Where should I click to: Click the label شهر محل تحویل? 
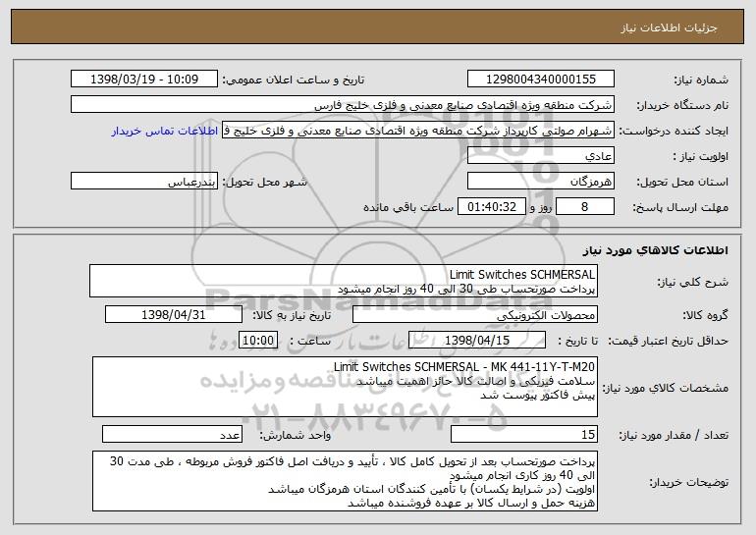pos(265,182)
